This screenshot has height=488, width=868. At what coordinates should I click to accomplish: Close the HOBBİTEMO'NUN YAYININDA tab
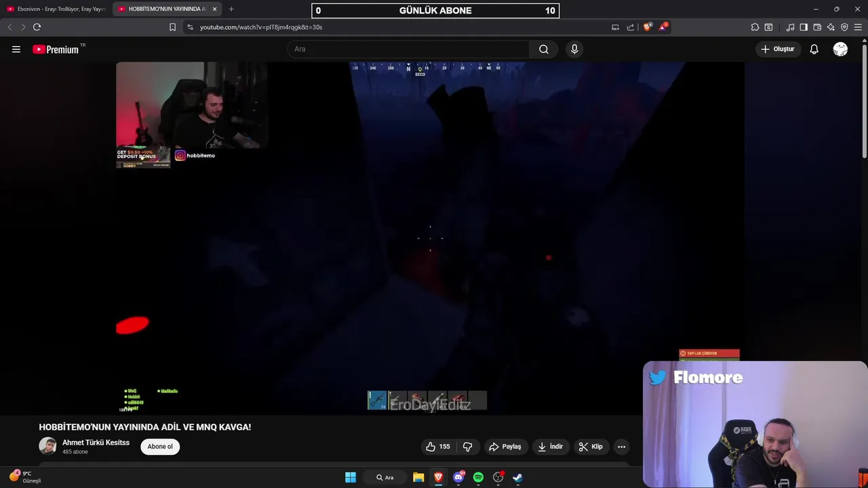(x=215, y=9)
